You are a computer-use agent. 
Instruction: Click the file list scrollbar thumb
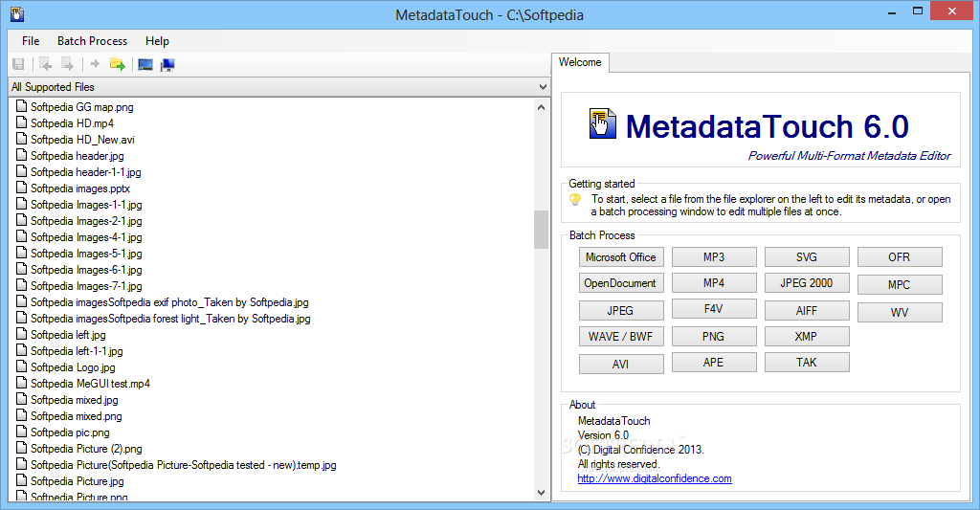click(x=542, y=230)
